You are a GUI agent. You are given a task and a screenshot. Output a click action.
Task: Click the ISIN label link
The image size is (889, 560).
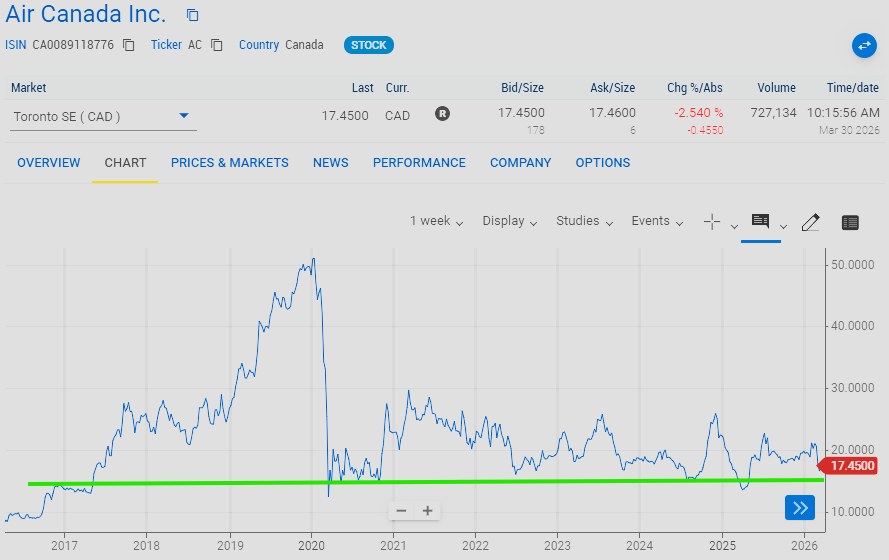pos(16,45)
